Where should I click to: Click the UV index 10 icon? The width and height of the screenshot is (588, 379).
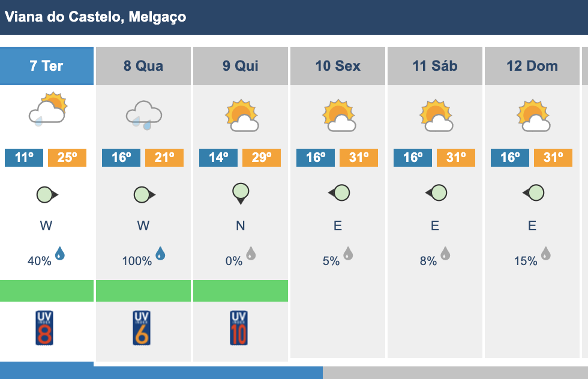tap(239, 328)
